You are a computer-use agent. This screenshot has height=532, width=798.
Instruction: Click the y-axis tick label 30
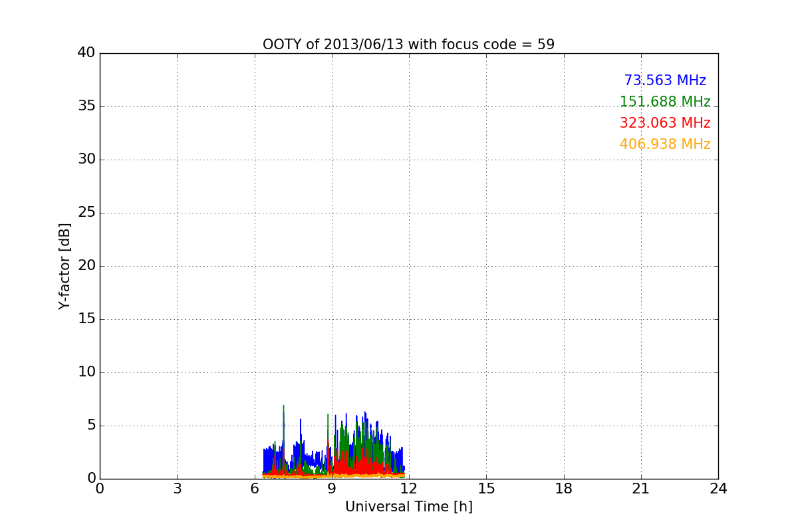86,160
